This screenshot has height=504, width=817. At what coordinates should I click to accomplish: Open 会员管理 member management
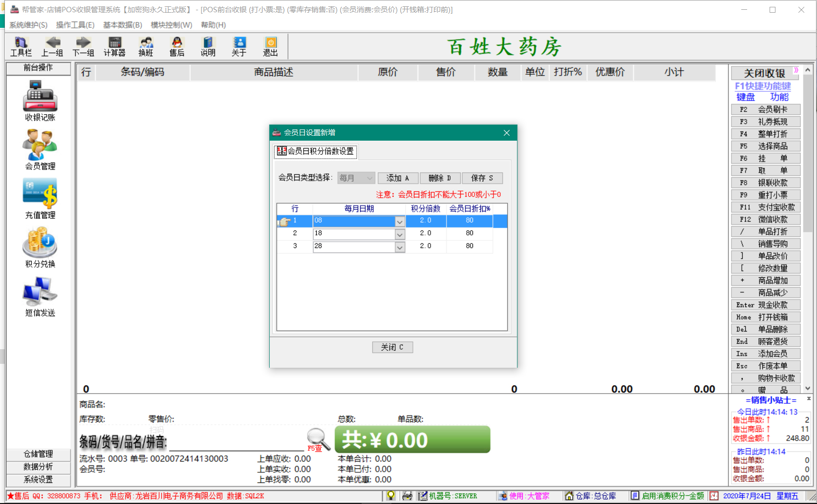tap(40, 149)
